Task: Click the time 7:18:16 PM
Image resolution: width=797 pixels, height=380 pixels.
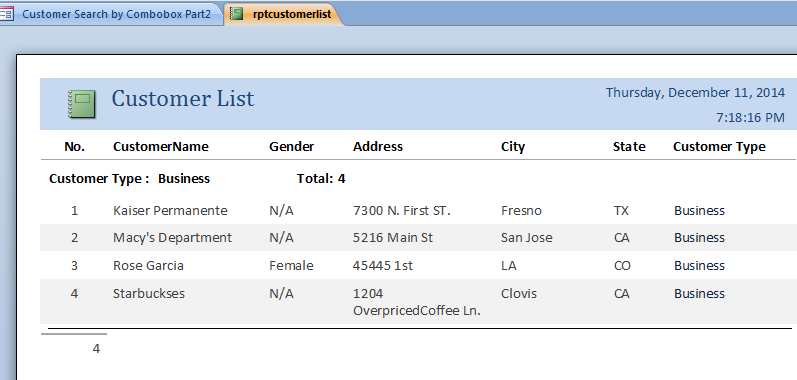Action: (750, 118)
